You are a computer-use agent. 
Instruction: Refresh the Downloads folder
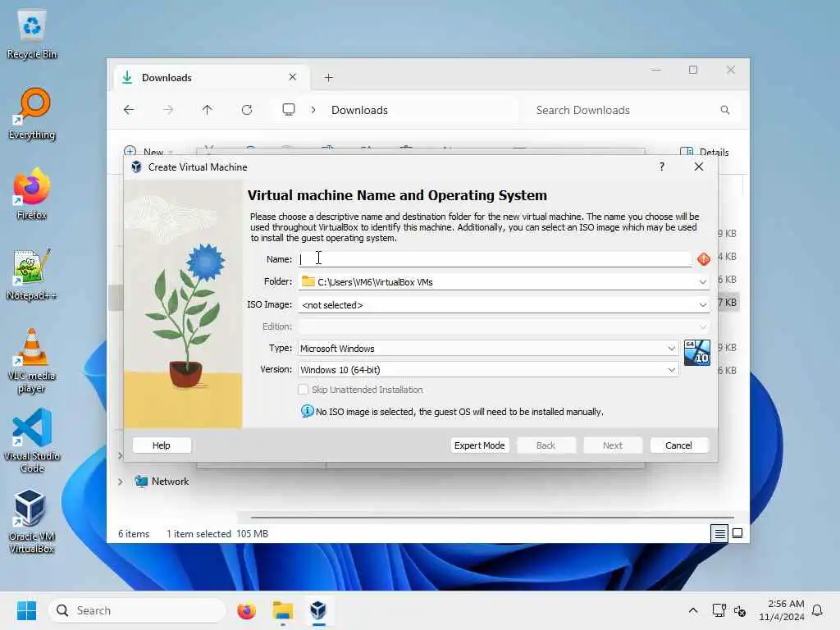coord(246,110)
